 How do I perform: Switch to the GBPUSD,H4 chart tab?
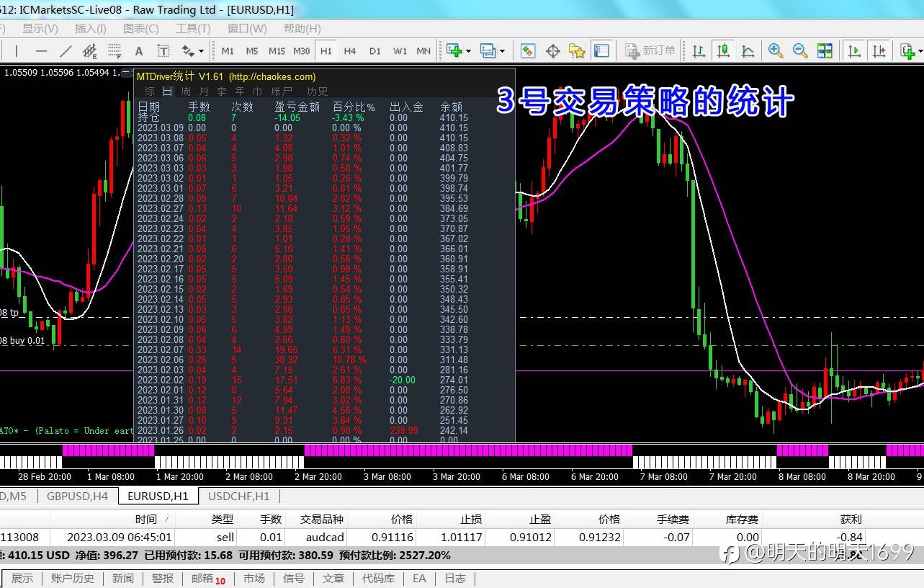tap(77, 496)
